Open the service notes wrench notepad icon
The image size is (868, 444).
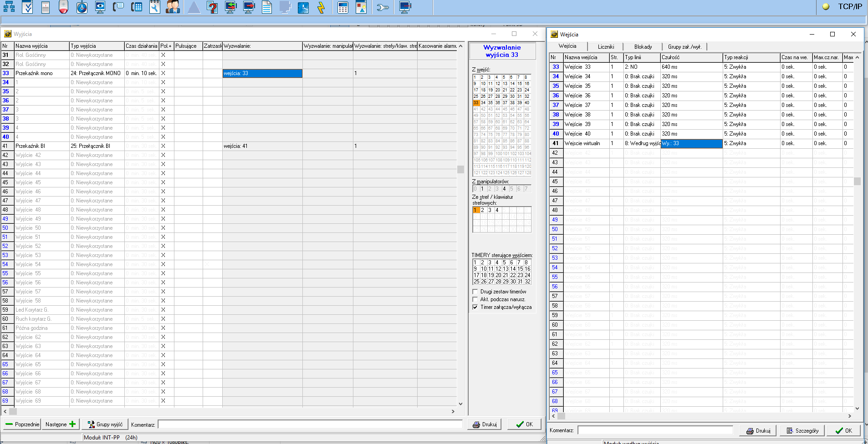[155, 7]
